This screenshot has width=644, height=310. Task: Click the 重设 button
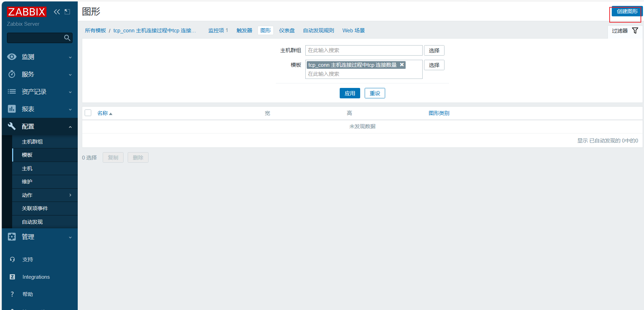pos(375,93)
